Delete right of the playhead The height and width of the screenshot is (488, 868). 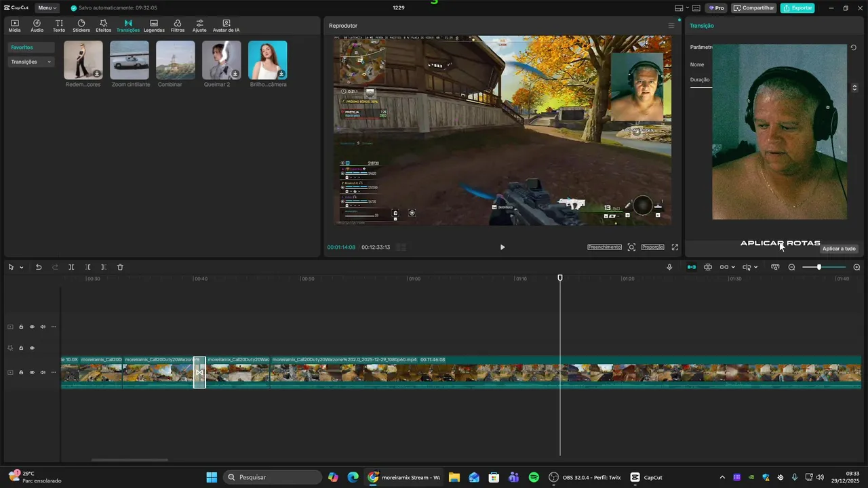tap(103, 267)
